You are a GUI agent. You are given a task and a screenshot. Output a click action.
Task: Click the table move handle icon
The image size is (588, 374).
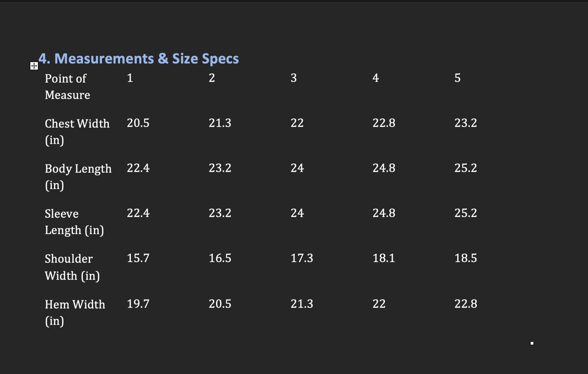tap(34, 66)
